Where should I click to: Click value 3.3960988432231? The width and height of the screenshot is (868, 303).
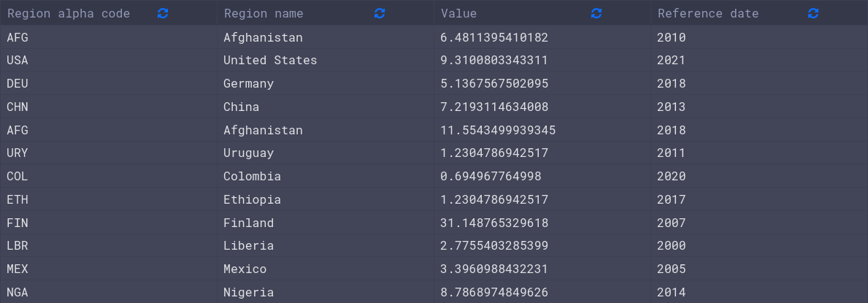point(494,269)
